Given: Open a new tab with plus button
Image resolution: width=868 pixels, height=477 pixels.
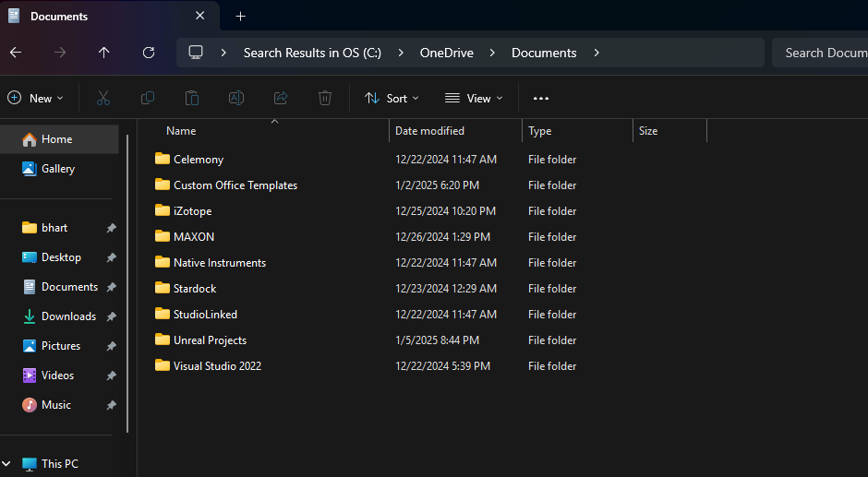Looking at the screenshot, I should pyautogui.click(x=240, y=16).
